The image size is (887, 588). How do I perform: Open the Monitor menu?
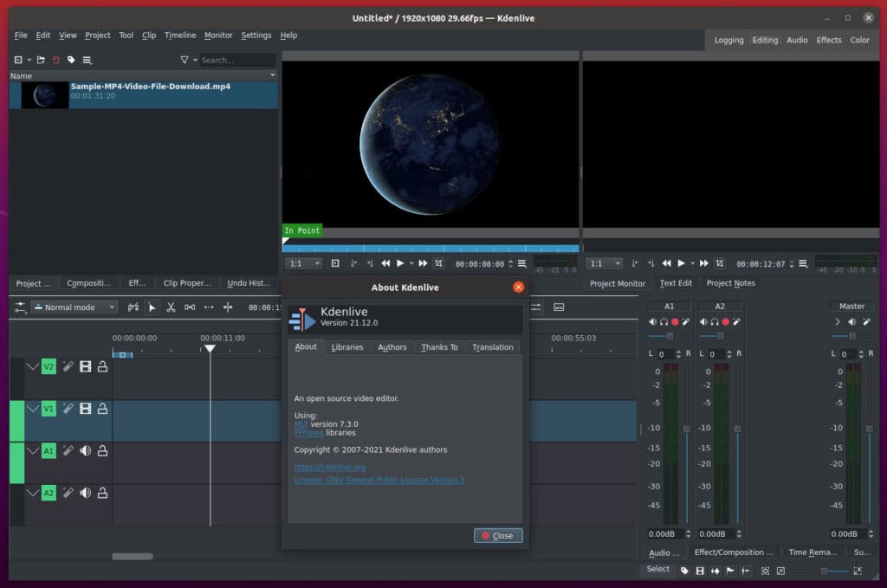(218, 35)
